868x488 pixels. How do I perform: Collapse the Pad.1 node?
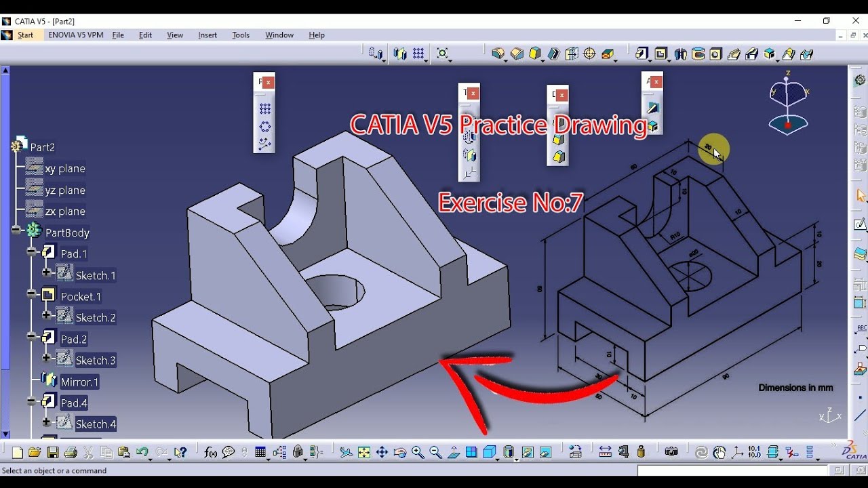(32, 251)
